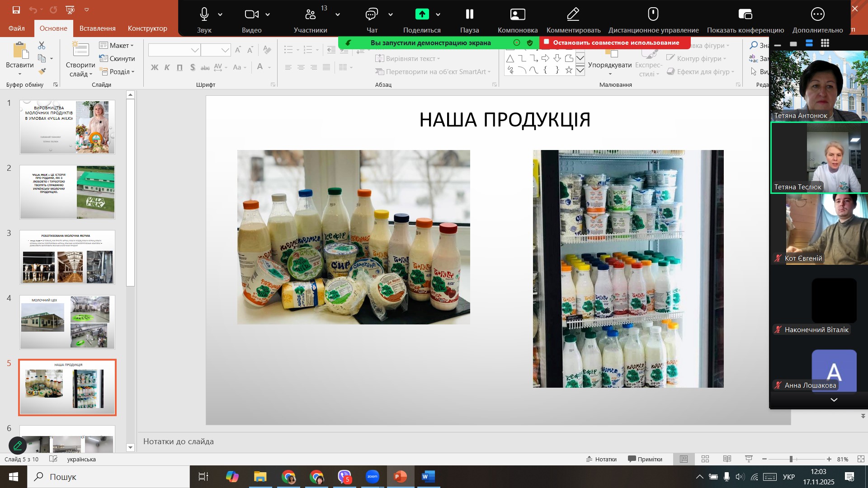
Task: Click Остановить совместное использование button
Action: click(x=615, y=42)
